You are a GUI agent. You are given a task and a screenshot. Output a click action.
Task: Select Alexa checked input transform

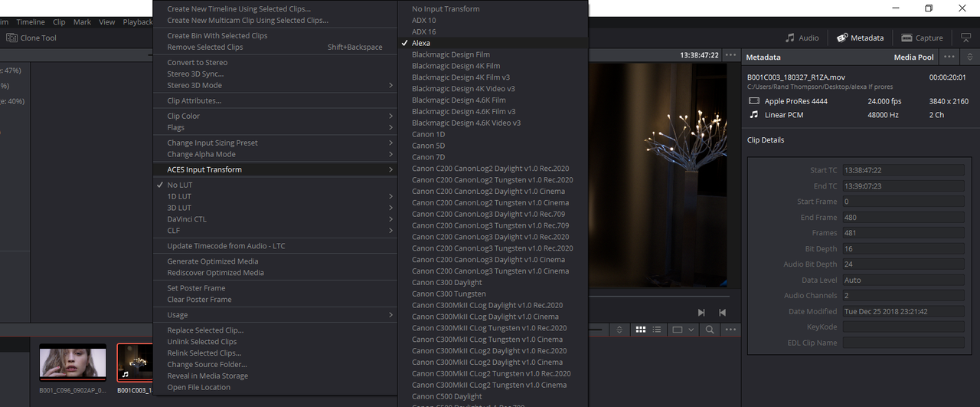(493, 43)
